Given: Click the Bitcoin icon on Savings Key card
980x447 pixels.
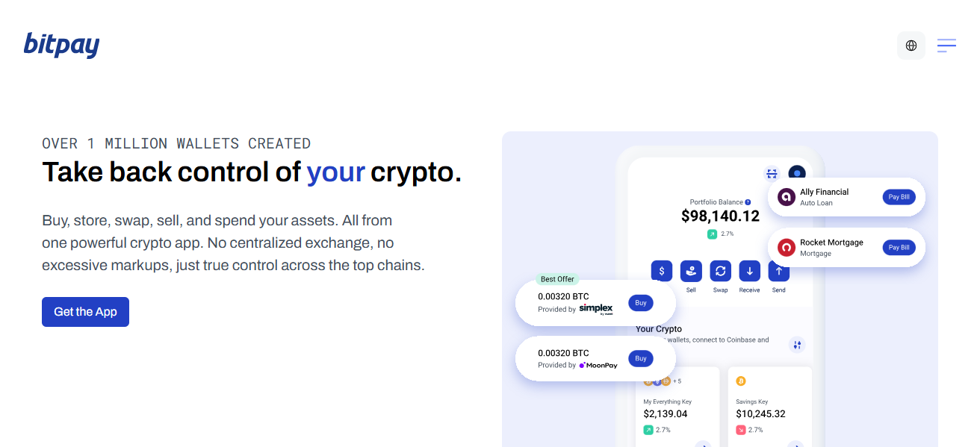Looking at the screenshot, I should pos(740,381).
